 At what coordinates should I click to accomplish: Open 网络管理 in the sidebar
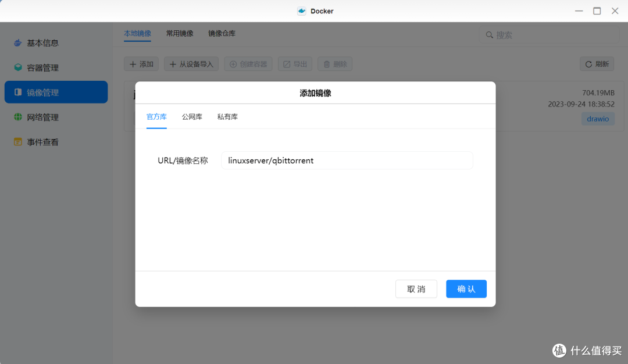(x=56, y=117)
